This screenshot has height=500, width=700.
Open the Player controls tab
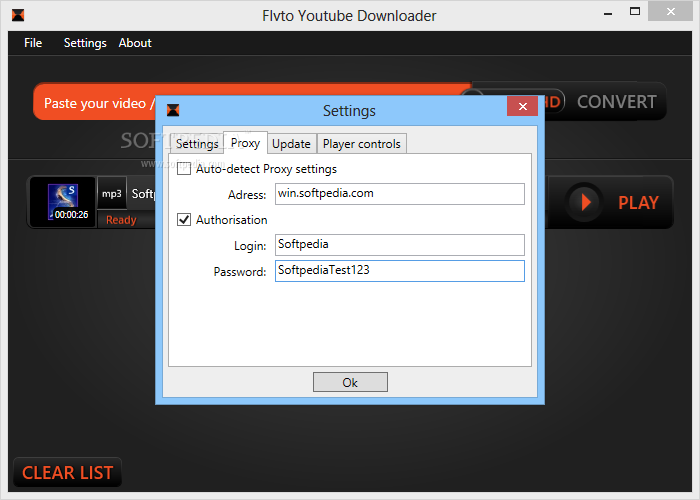pos(362,144)
